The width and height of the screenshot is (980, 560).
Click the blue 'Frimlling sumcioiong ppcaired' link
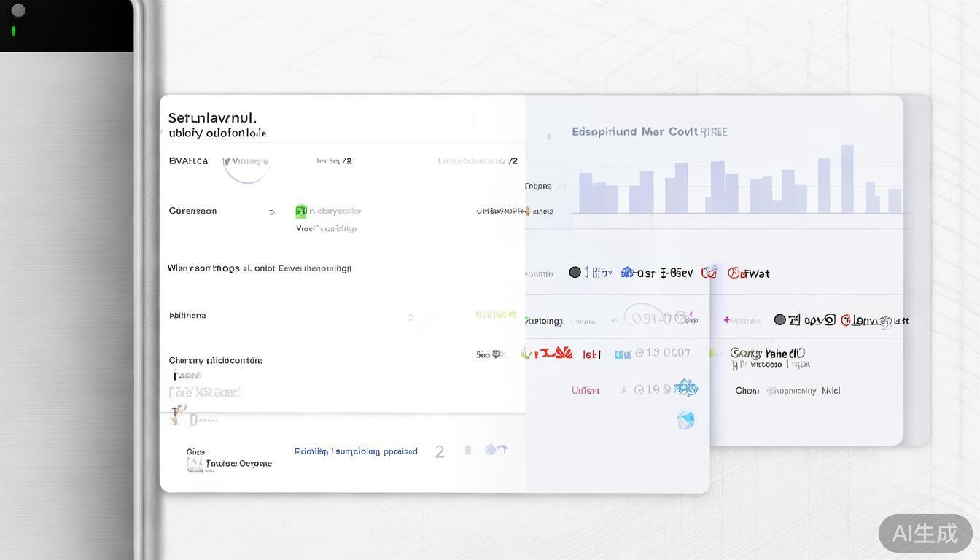point(356,451)
